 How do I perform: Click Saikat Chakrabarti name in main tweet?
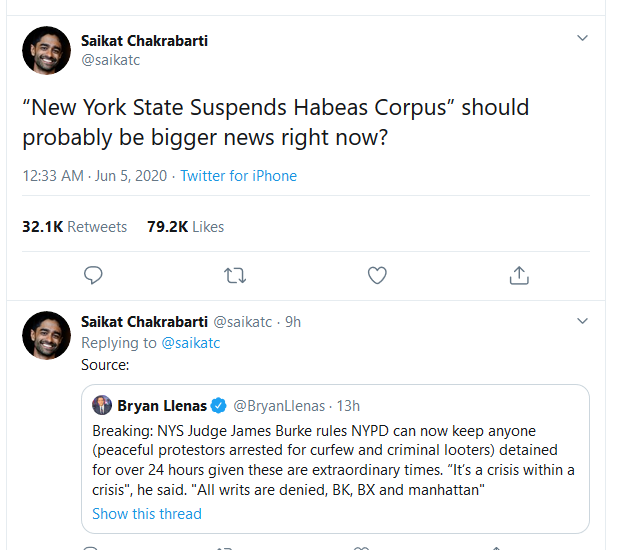click(144, 41)
